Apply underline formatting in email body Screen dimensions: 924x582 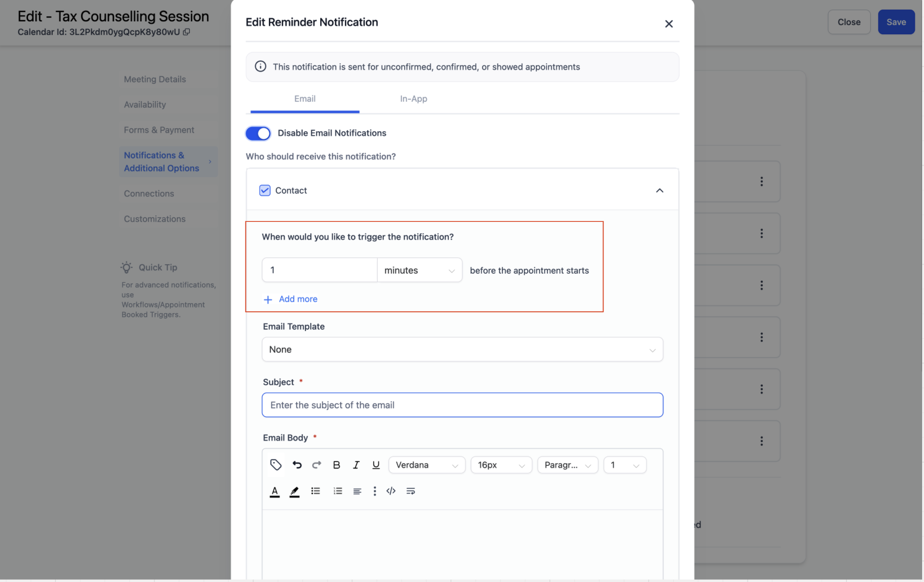click(376, 465)
